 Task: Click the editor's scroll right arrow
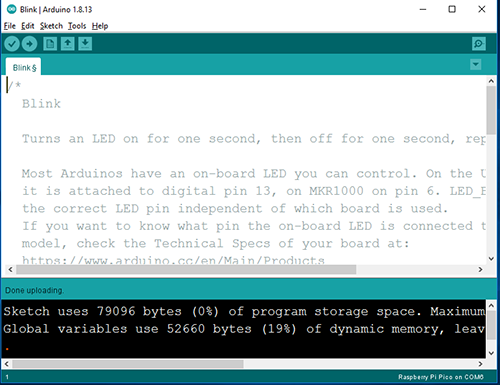point(480,269)
